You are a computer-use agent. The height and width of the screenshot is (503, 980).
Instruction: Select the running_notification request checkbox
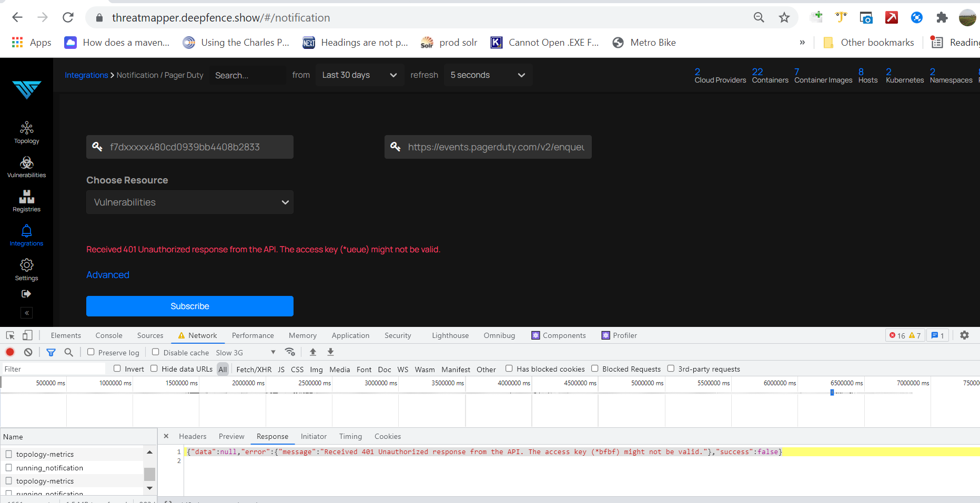(8, 467)
